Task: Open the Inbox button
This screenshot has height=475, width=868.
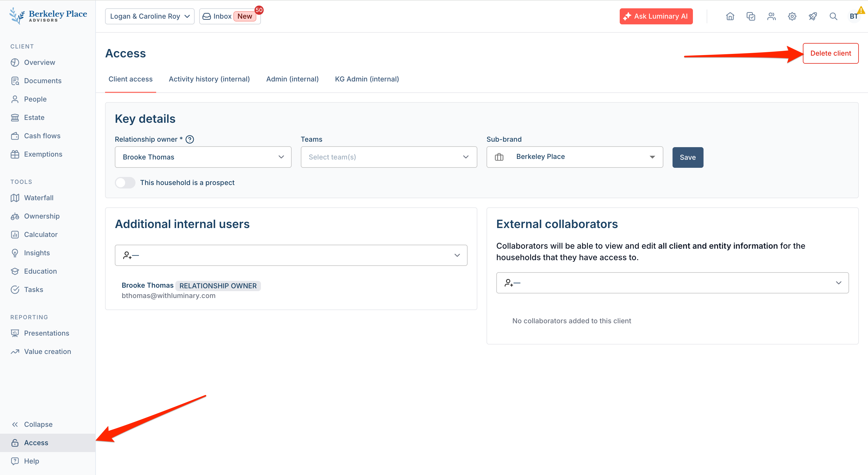Action: coord(230,16)
